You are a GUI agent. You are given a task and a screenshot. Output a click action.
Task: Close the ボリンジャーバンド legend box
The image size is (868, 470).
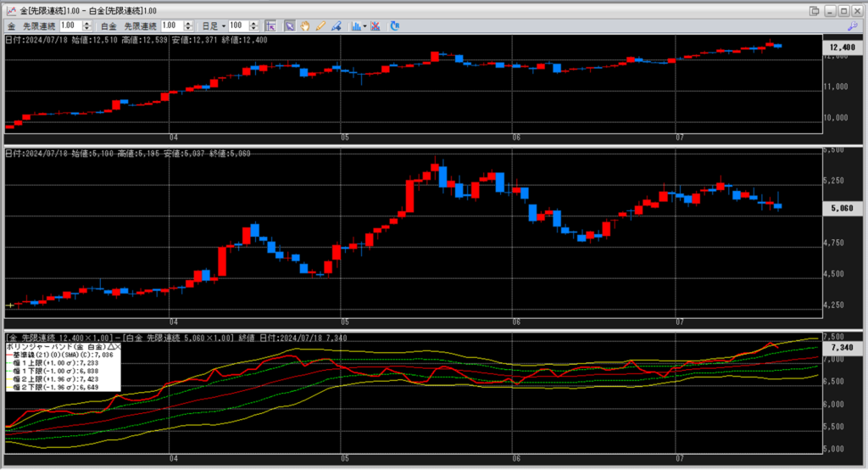coord(117,347)
